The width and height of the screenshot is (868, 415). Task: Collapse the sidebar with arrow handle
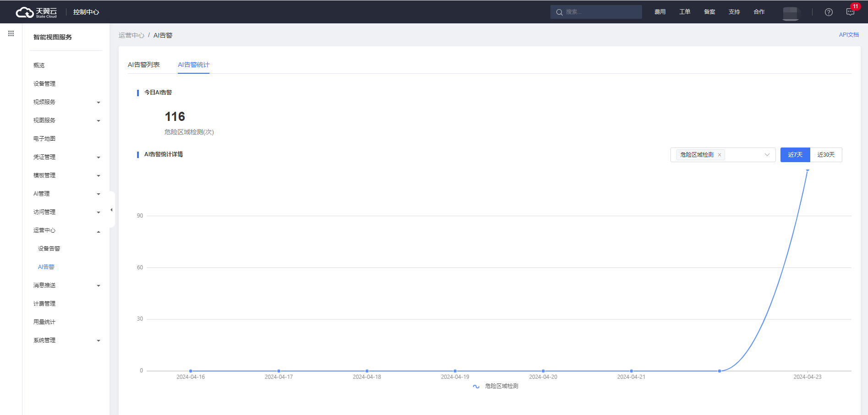pyautogui.click(x=111, y=210)
